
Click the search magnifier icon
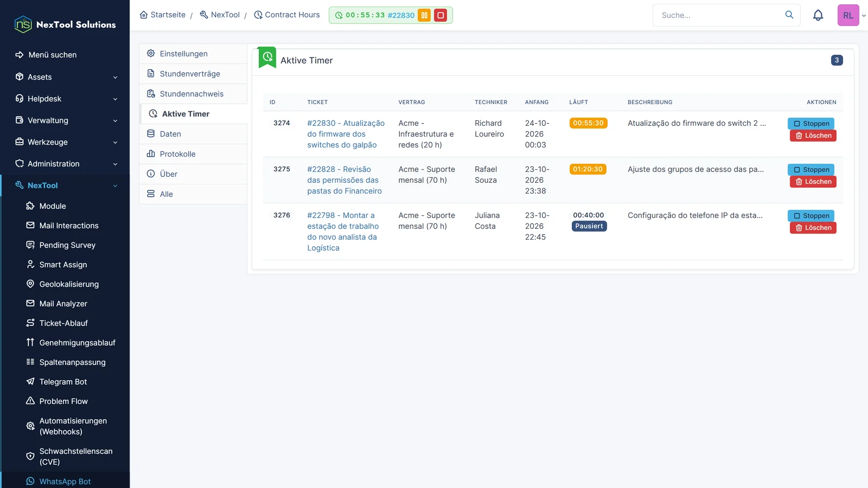(x=789, y=15)
